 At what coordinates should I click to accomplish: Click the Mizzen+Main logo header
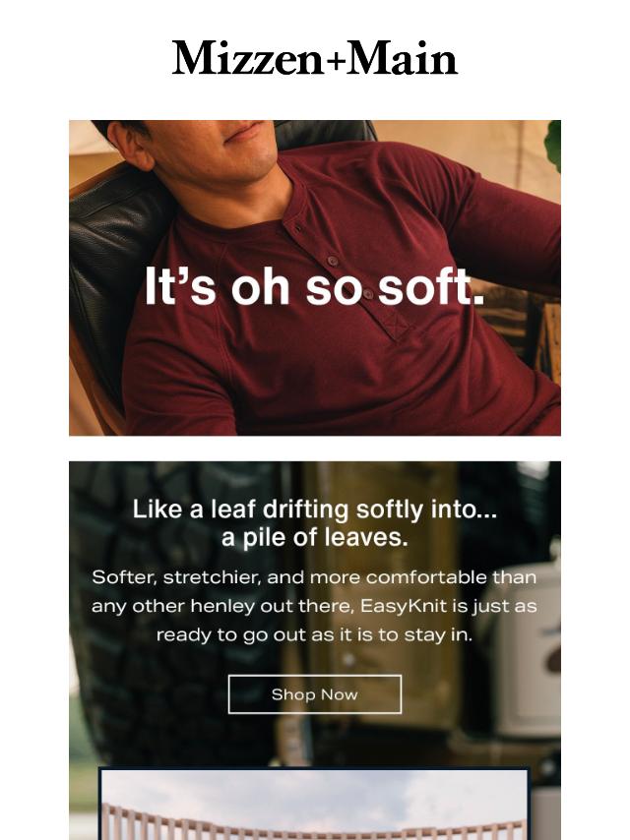point(315,58)
